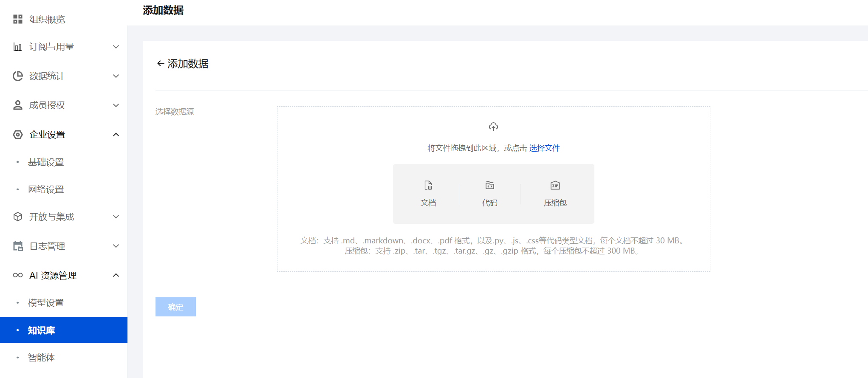868x378 pixels.
Task: Expand the 订阅与用量 menu chevron
Action: tap(116, 47)
